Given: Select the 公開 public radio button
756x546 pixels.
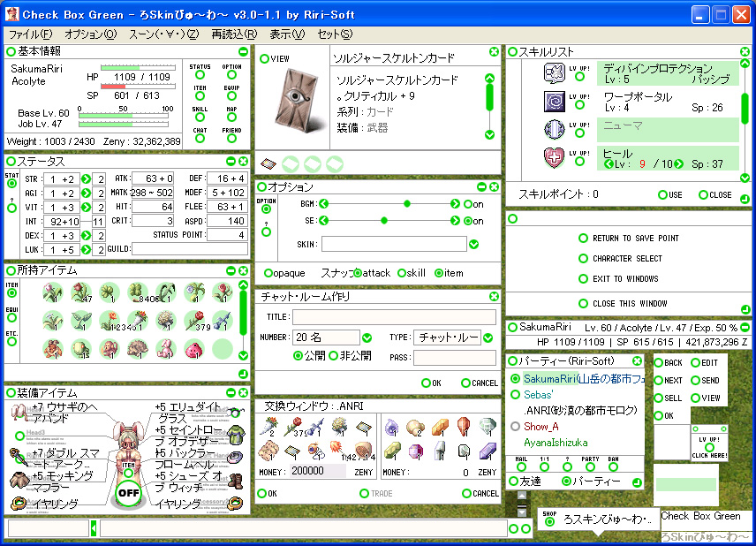Looking at the screenshot, I should 298,356.
